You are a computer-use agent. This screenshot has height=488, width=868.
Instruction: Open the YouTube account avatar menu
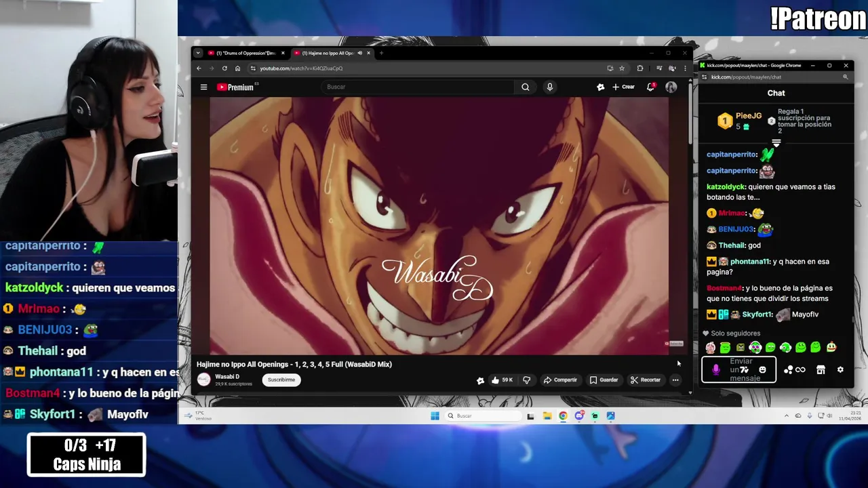point(671,87)
